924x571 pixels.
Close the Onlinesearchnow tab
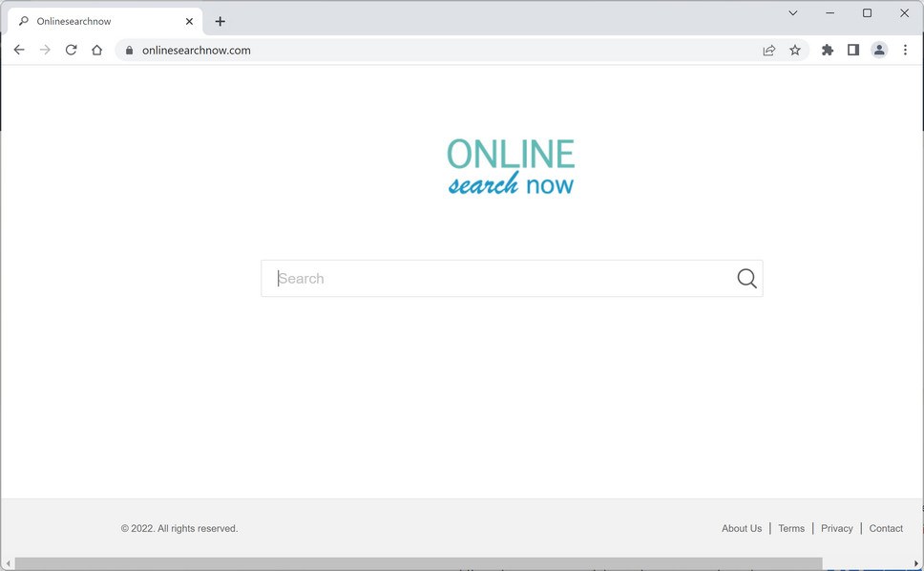[x=189, y=21]
